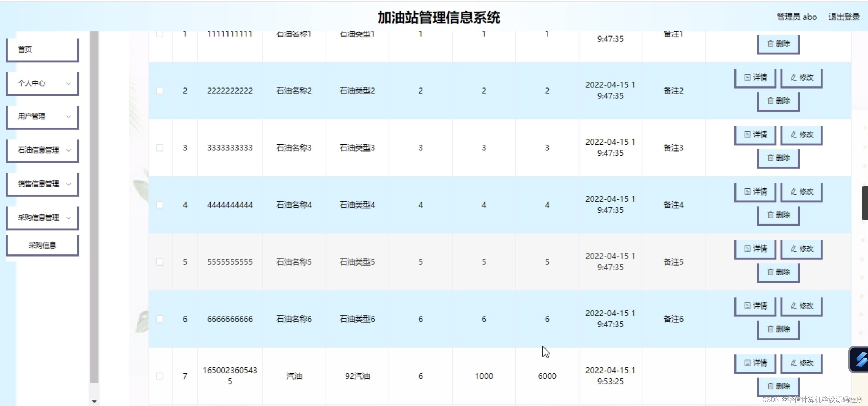Click the sidebar vertical scrollbar track

click(94, 207)
